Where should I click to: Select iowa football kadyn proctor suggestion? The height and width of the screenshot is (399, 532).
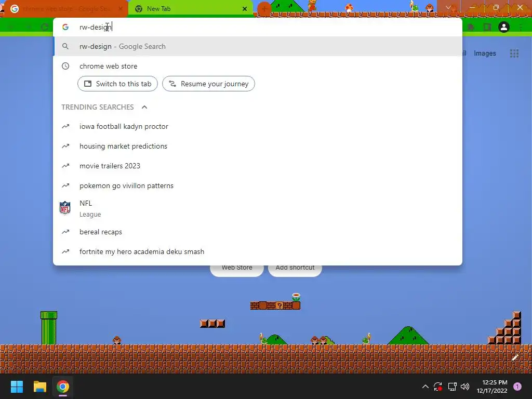(x=258, y=127)
